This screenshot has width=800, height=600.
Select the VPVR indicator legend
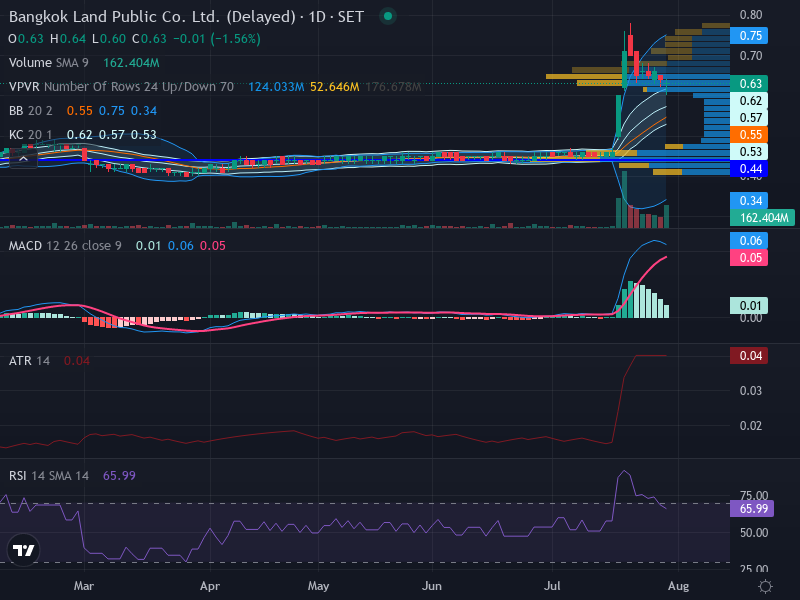121,87
